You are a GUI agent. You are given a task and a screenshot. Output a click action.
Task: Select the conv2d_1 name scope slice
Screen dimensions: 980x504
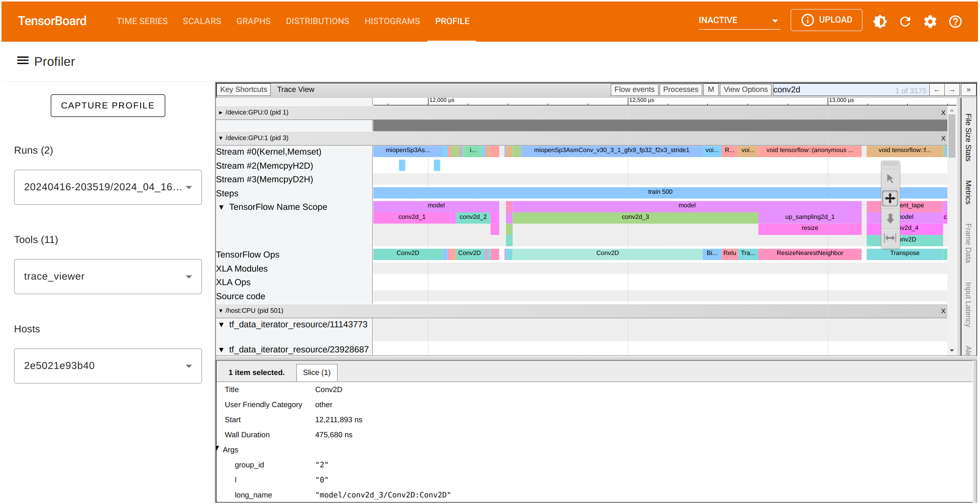412,217
